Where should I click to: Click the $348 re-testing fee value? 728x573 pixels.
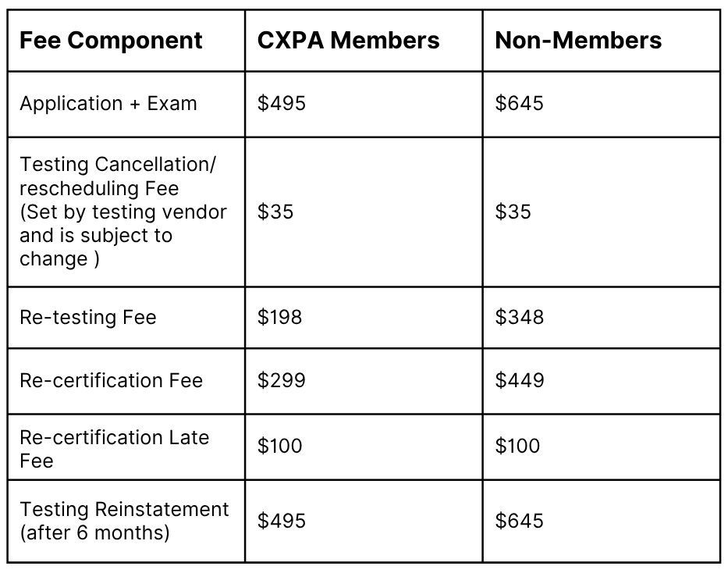(x=519, y=318)
